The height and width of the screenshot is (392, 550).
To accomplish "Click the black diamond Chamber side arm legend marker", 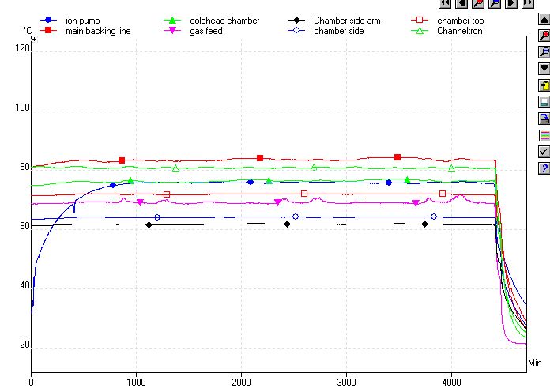I will click(296, 20).
